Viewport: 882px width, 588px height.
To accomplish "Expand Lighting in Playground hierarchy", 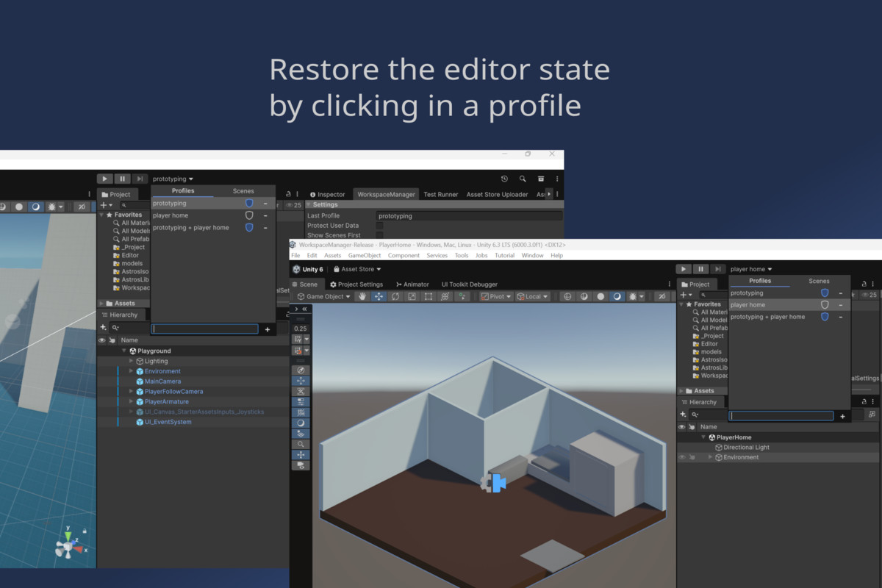I will (131, 361).
